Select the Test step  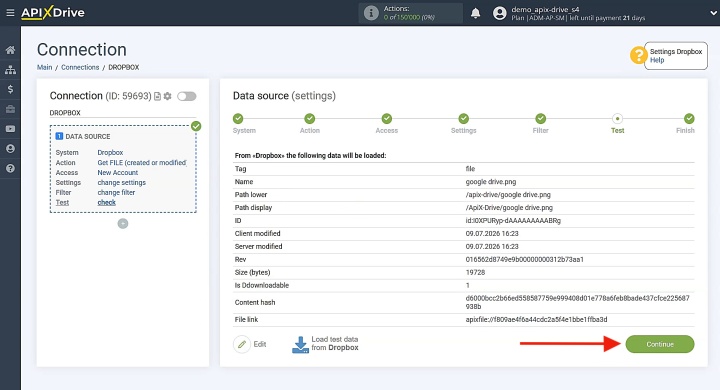point(618,119)
